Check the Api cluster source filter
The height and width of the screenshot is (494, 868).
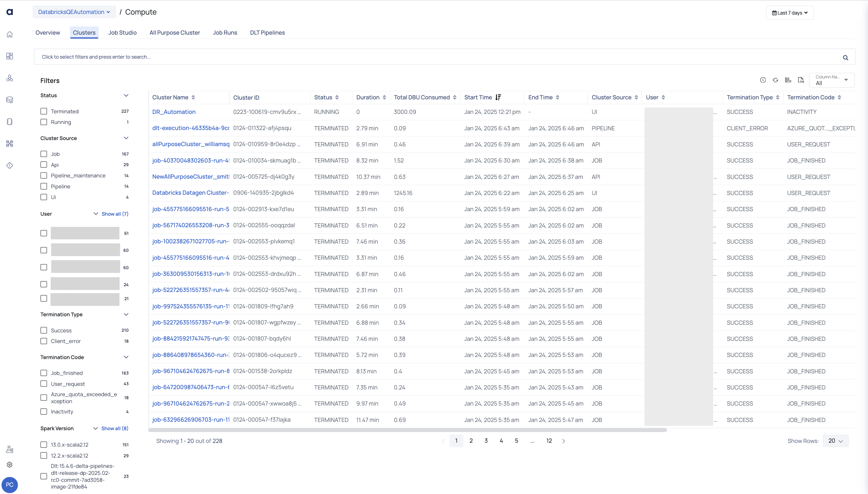[x=44, y=165]
